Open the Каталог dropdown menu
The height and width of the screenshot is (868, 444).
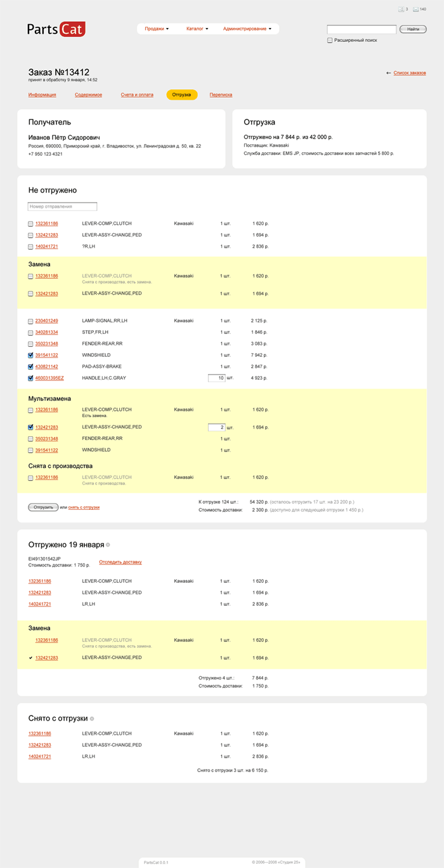click(197, 29)
